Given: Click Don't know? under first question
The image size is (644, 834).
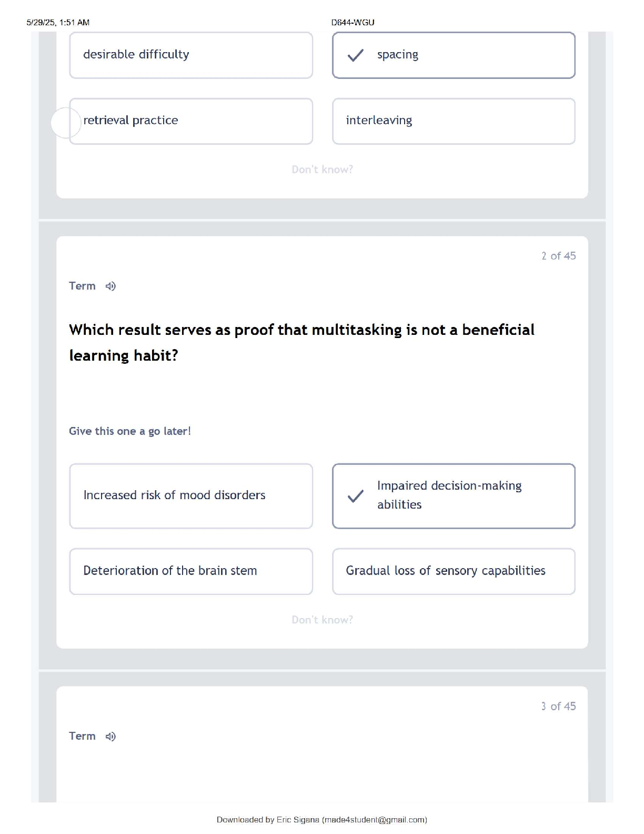Looking at the screenshot, I should (x=322, y=170).
